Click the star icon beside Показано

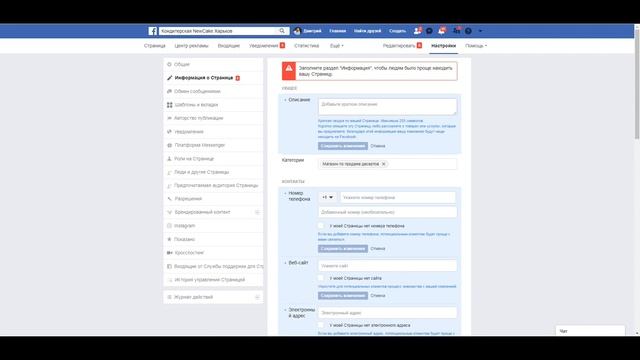point(169,239)
